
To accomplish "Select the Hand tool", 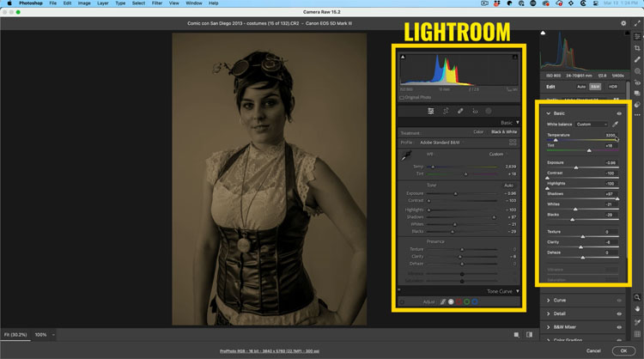I will coord(637,308).
